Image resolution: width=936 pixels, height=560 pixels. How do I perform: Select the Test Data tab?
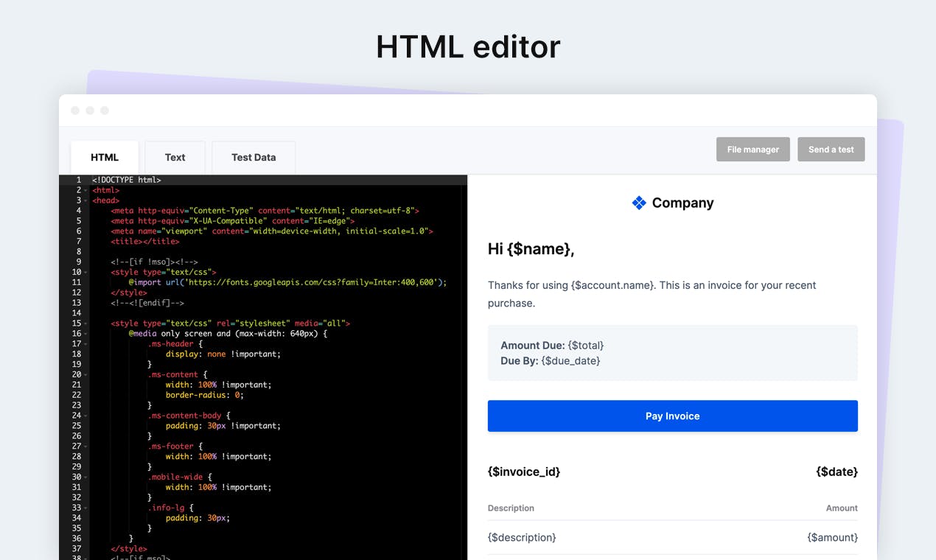(x=254, y=157)
